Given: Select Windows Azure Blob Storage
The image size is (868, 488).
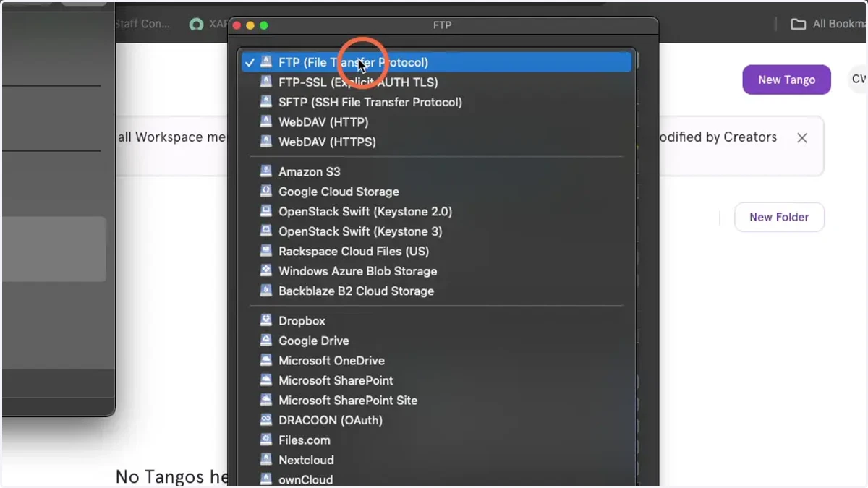Looking at the screenshot, I should 436,271.
